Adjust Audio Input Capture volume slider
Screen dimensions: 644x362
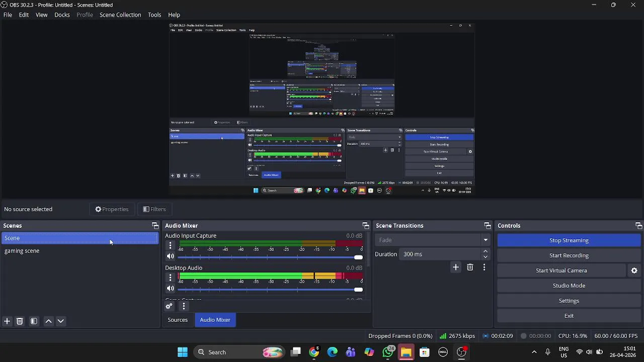click(x=270, y=257)
